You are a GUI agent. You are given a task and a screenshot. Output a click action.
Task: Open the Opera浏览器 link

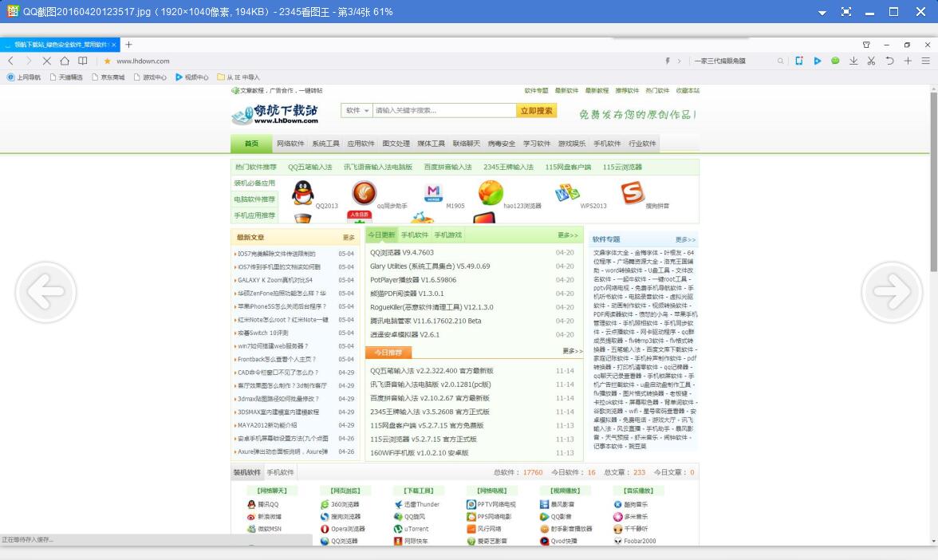342,529
